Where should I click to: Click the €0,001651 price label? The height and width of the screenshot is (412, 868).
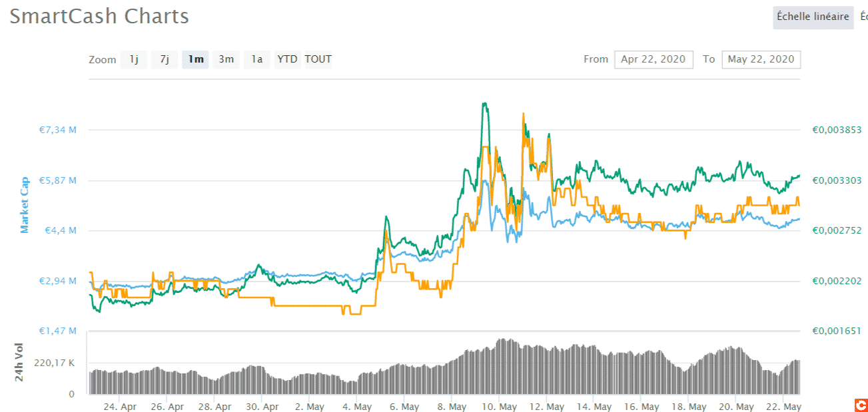(x=837, y=331)
